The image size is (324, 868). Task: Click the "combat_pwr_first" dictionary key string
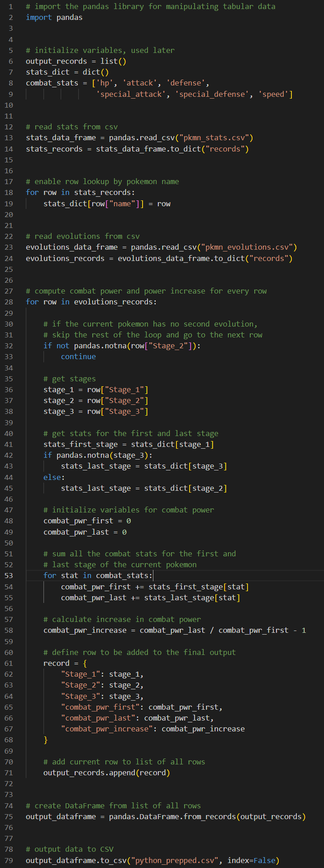[x=100, y=707]
